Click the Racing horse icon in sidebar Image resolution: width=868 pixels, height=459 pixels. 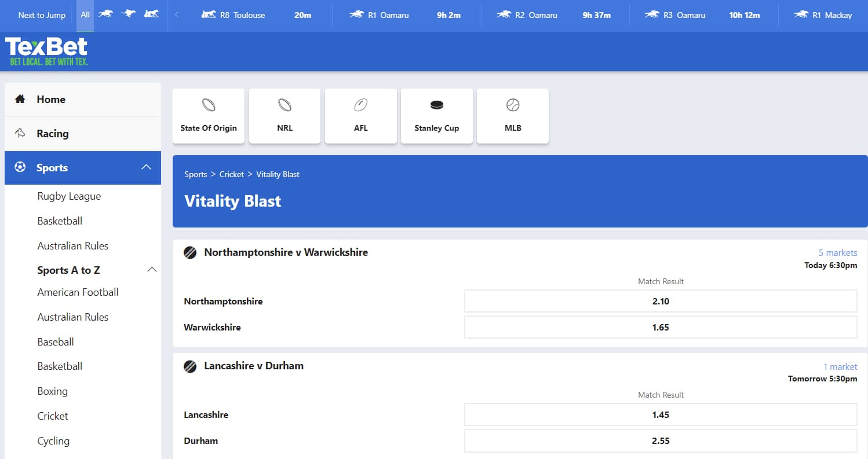tap(20, 133)
